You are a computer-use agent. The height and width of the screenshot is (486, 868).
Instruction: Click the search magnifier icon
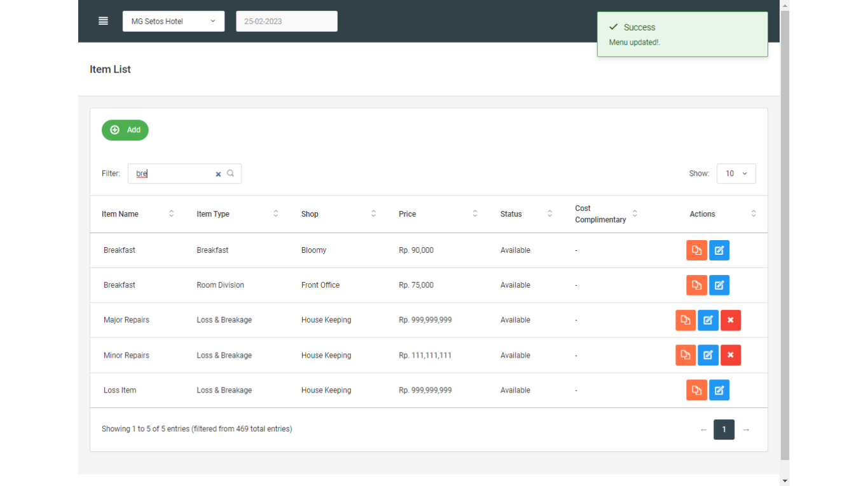pos(231,173)
